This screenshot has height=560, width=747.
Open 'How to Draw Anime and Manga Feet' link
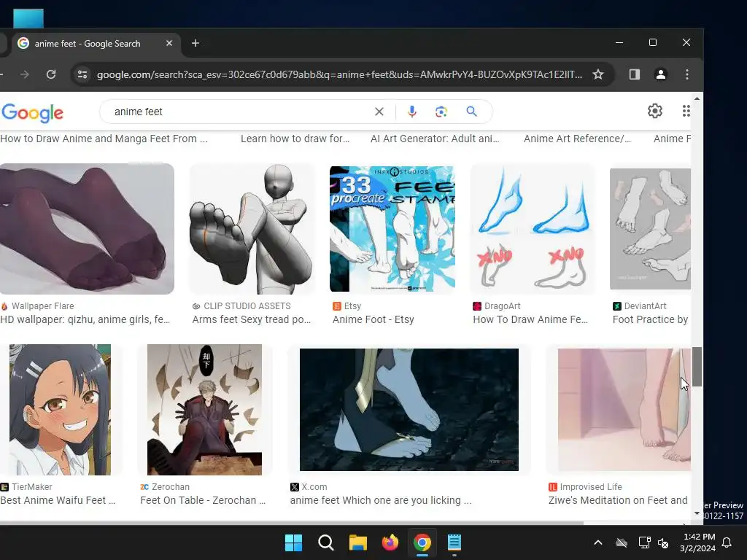pos(104,139)
